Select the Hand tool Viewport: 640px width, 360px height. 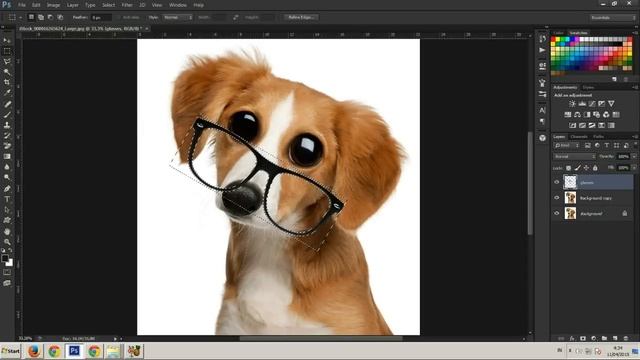pyautogui.click(x=7, y=232)
